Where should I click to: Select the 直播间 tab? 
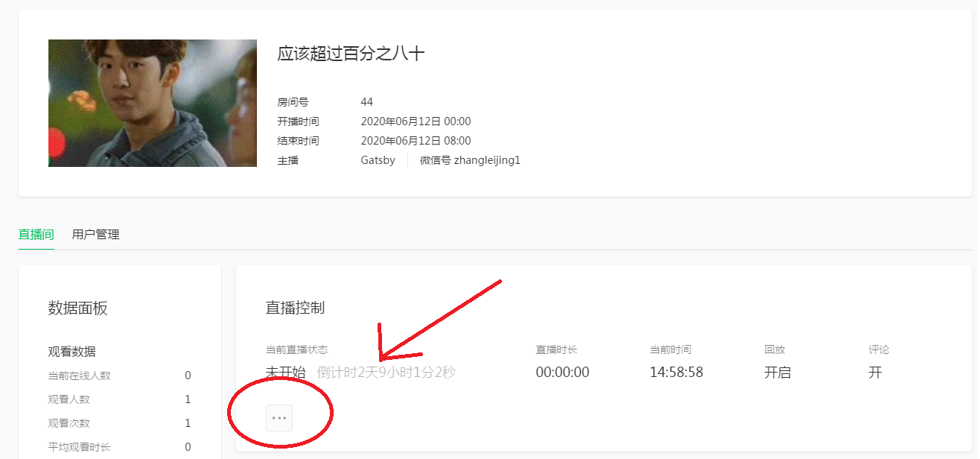click(x=36, y=234)
